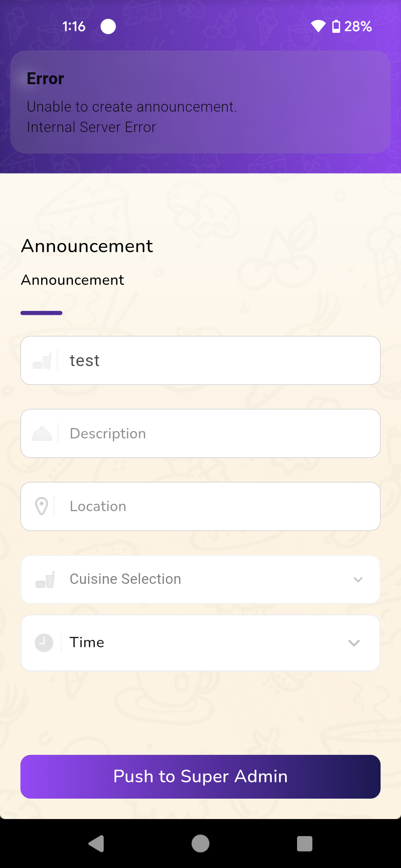Select the Announcement tab label

click(73, 280)
